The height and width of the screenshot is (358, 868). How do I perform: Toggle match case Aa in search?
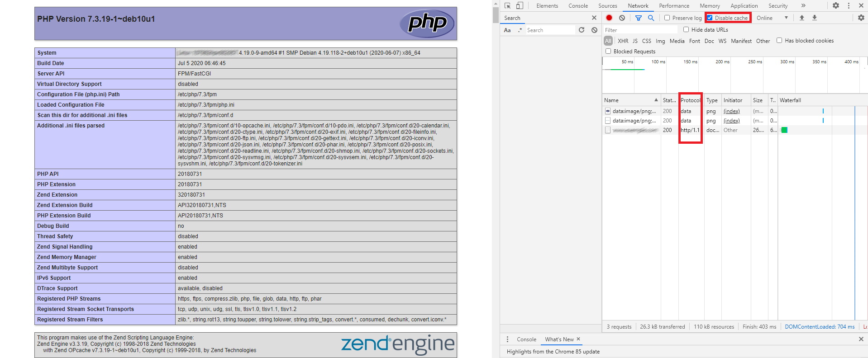(x=507, y=30)
